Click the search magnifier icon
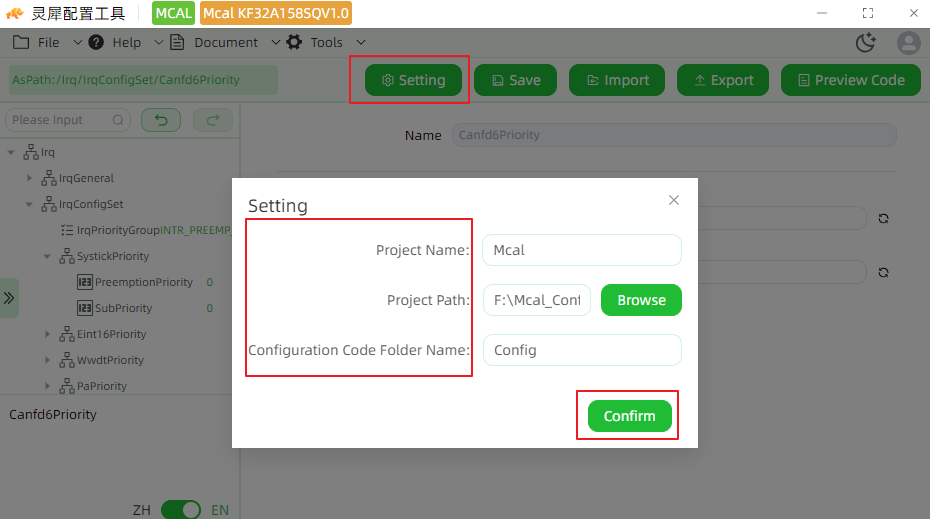930x519 pixels. pyautogui.click(x=118, y=120)
